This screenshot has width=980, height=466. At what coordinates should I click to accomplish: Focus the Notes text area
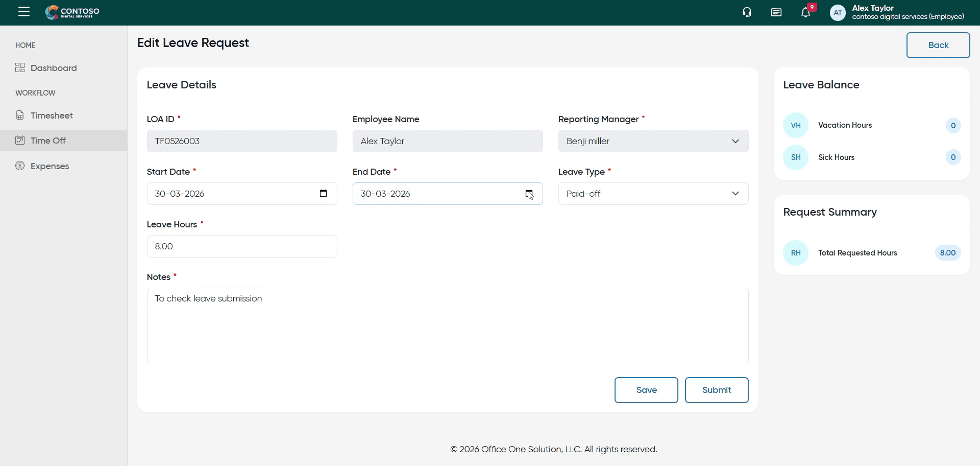click(447, 326)
